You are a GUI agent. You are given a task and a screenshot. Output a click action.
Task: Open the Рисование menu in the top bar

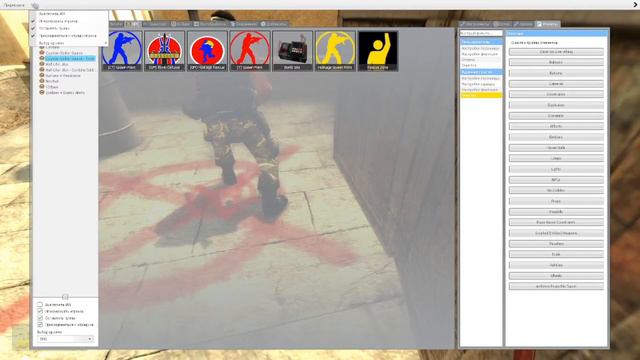click(14, 5)
